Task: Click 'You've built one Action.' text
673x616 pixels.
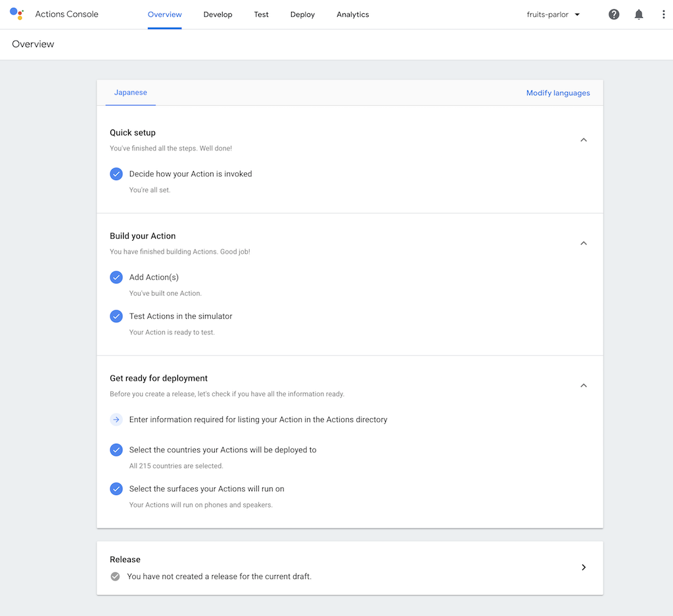Action: pyautogui.click(x=165, y=293)
